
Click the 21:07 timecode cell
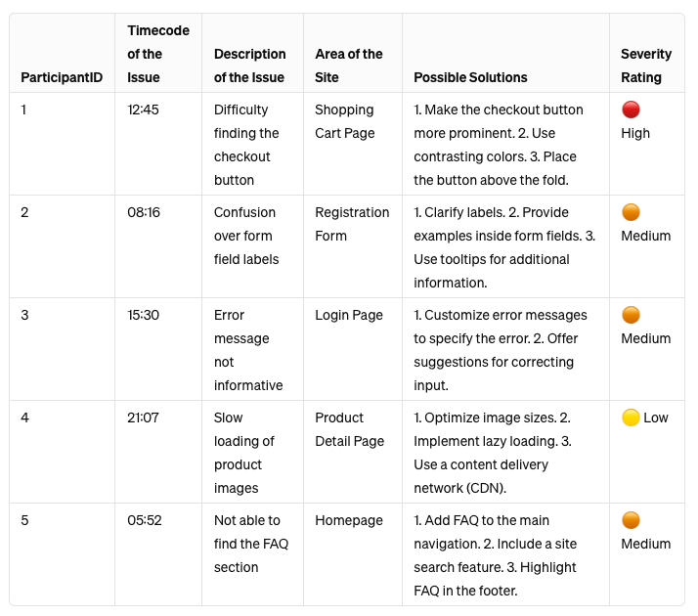pos(143,418)
